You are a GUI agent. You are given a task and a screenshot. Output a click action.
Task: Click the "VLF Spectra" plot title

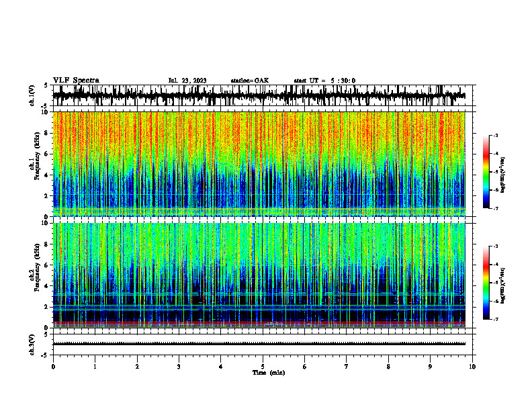(x=77, y=81)
